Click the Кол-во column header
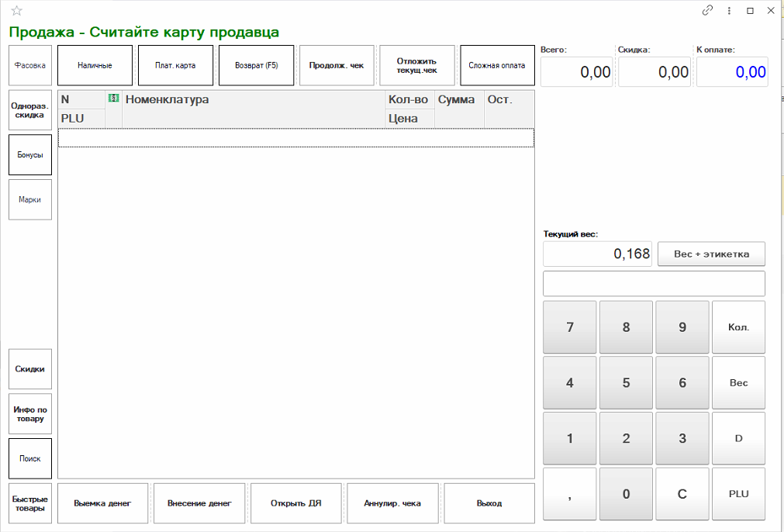The width and height of the screenshot is (784, 532). pos(409,99)
